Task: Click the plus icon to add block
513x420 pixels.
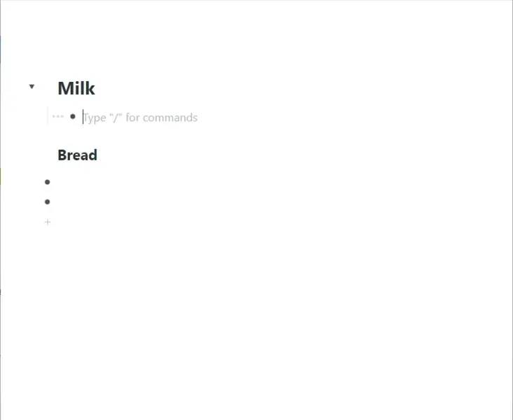Action: coord(48,223)
